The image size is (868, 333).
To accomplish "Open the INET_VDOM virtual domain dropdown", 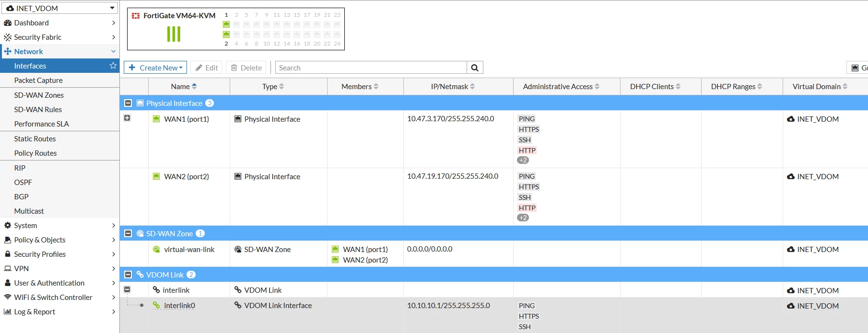I will coord(59,8).
